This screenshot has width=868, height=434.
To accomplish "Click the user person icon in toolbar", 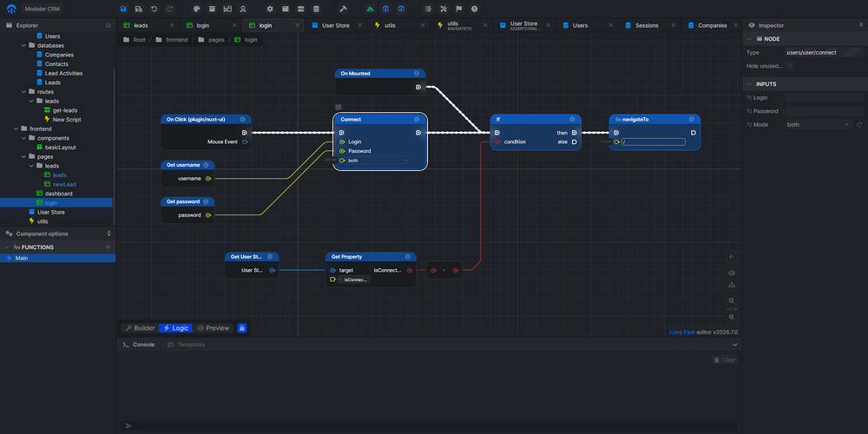I will coord(242,9).
